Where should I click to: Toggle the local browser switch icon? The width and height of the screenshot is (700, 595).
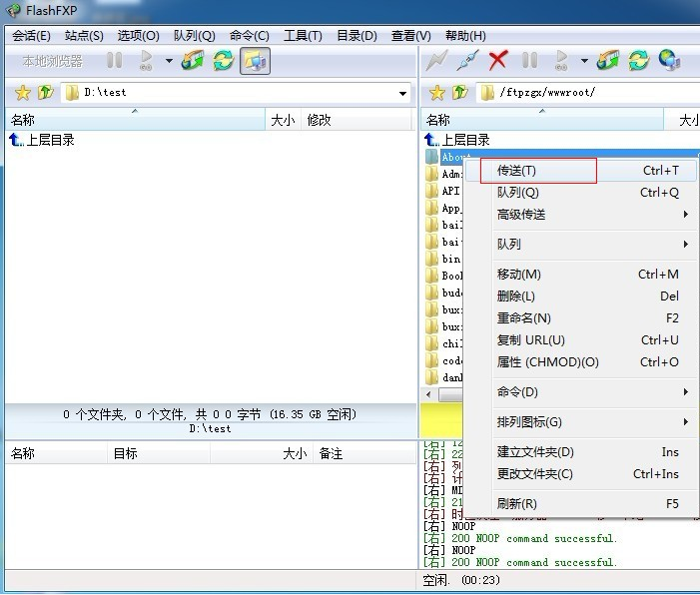pyautogui.click(x=255, y=61)
